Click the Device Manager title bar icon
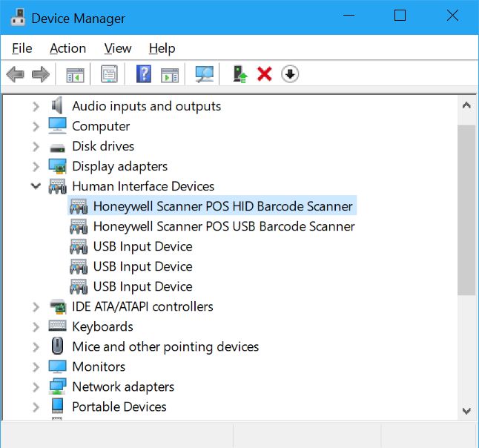This screenshot has width=479, height=448. [x=18, y=17]
